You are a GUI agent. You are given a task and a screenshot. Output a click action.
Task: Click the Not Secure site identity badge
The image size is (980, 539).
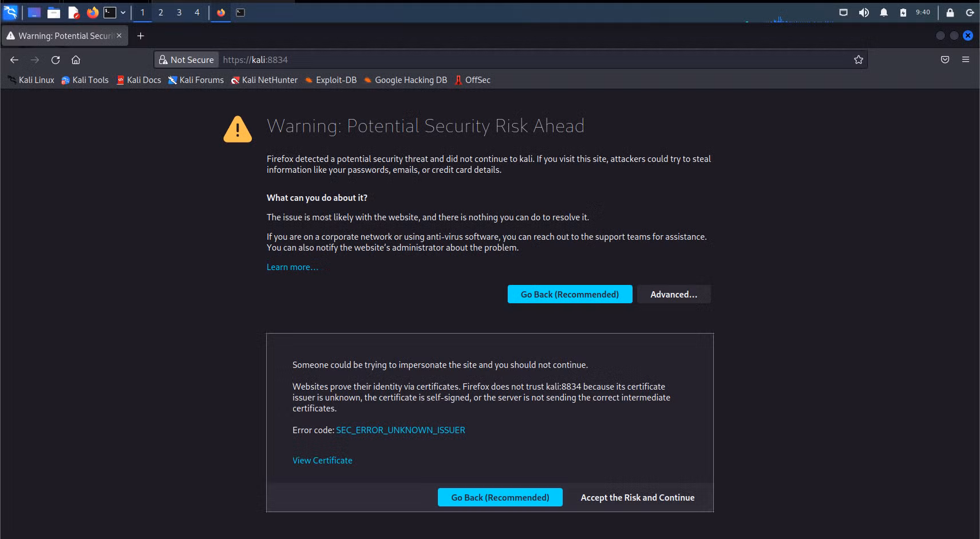tap(187, 60)
